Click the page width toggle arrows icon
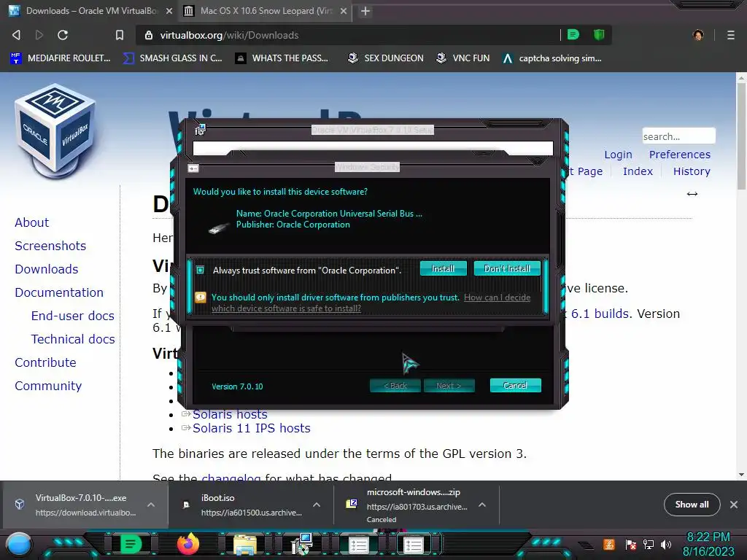Image resolution: width=747 pixels, height=560 pixels. point(692,194)
